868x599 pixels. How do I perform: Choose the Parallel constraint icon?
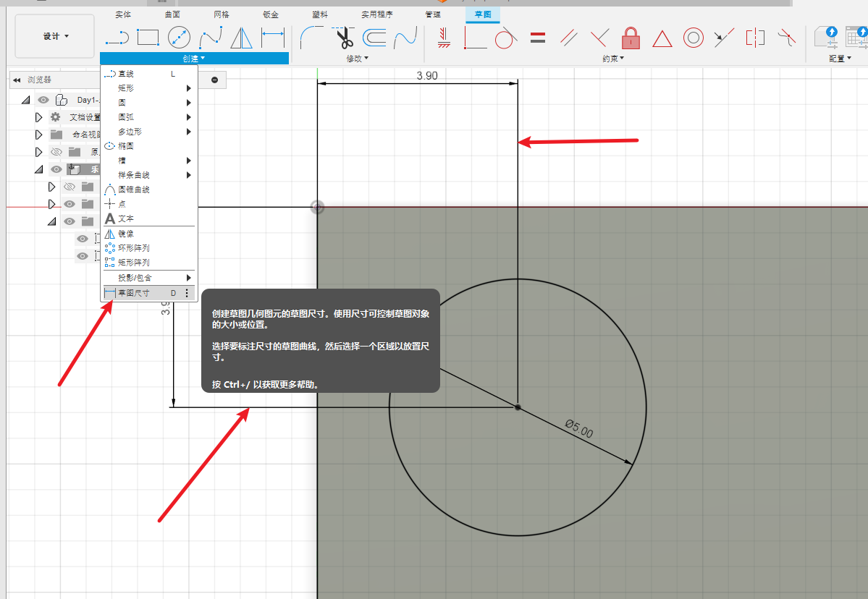coord(568,37)
